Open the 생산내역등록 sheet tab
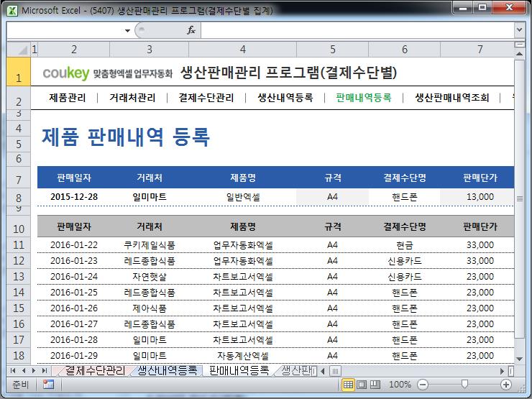Image resolution: width=532 pixels, height=399 pixels. coord(168,370)
